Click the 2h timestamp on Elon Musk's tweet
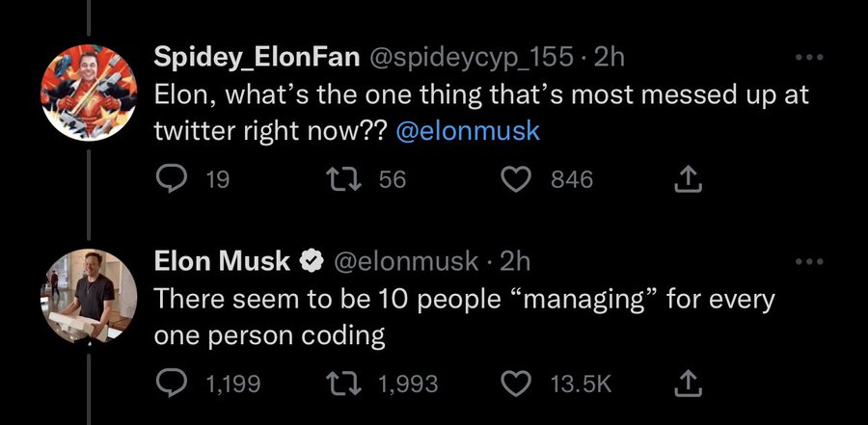868x425 pixels. tap(516, 261)
